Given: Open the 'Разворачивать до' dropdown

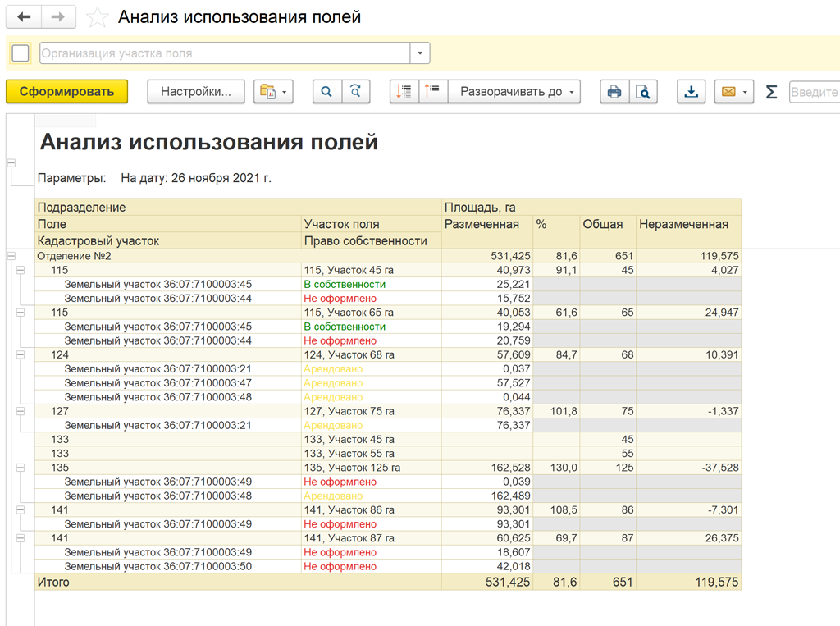Looking at the screenshot, I should (515, 92).
